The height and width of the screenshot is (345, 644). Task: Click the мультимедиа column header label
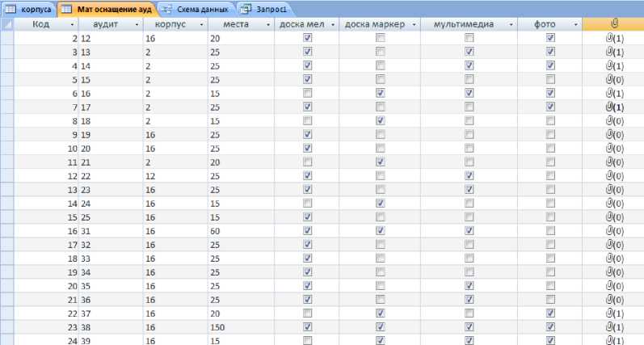point(464,24)
